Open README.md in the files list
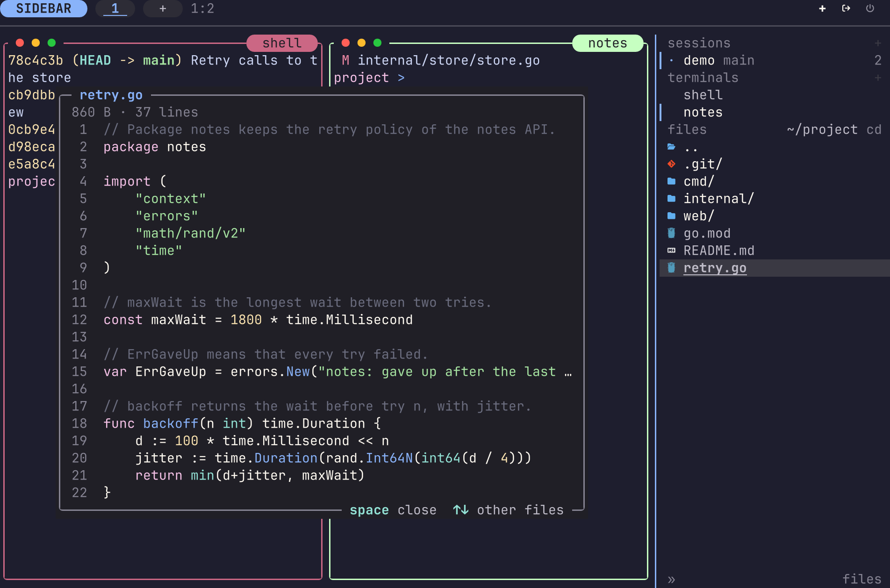 [775, 251]
